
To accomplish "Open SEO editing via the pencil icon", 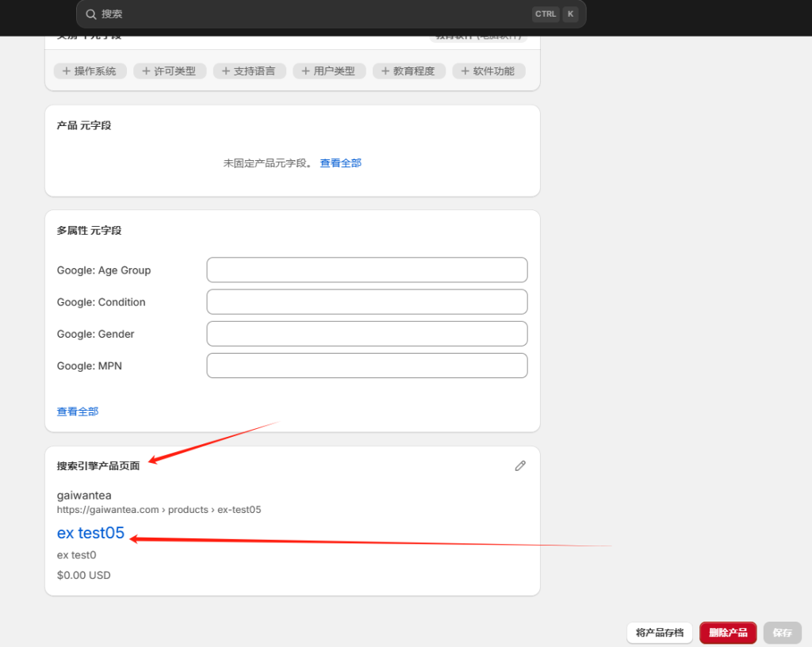I will click(519, 465).
